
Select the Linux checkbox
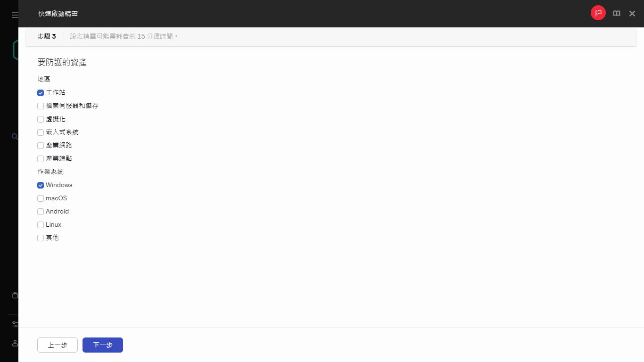pyautogui.click(x=41, y=225)
